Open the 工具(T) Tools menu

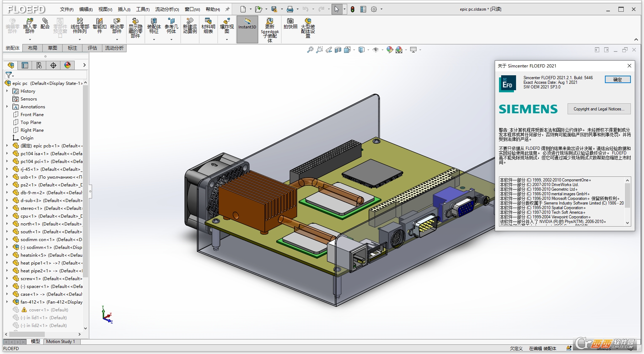click(x=143, y=9)
